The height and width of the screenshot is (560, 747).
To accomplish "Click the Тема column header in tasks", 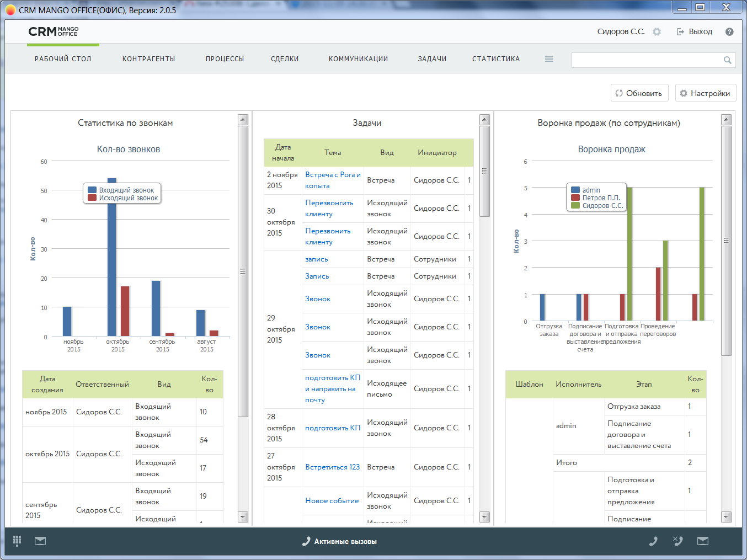I will 333,153.
